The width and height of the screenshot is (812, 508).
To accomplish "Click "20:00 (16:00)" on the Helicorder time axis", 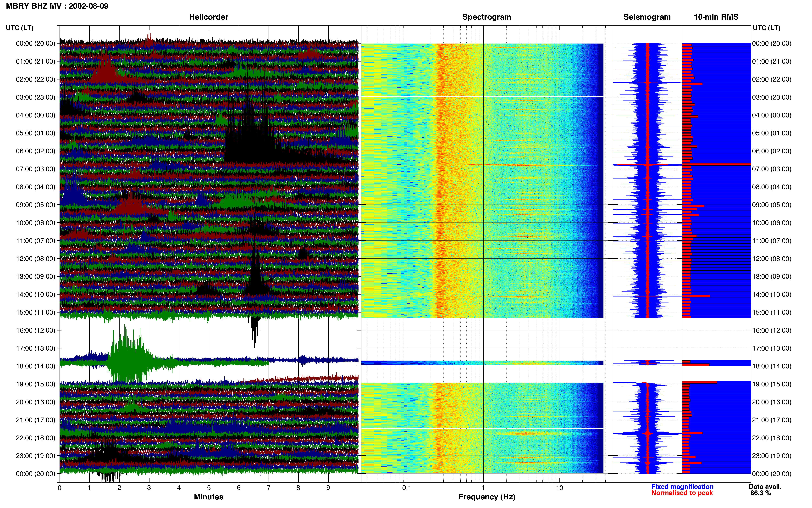I will pyautogui.click(x=36, y=402).
